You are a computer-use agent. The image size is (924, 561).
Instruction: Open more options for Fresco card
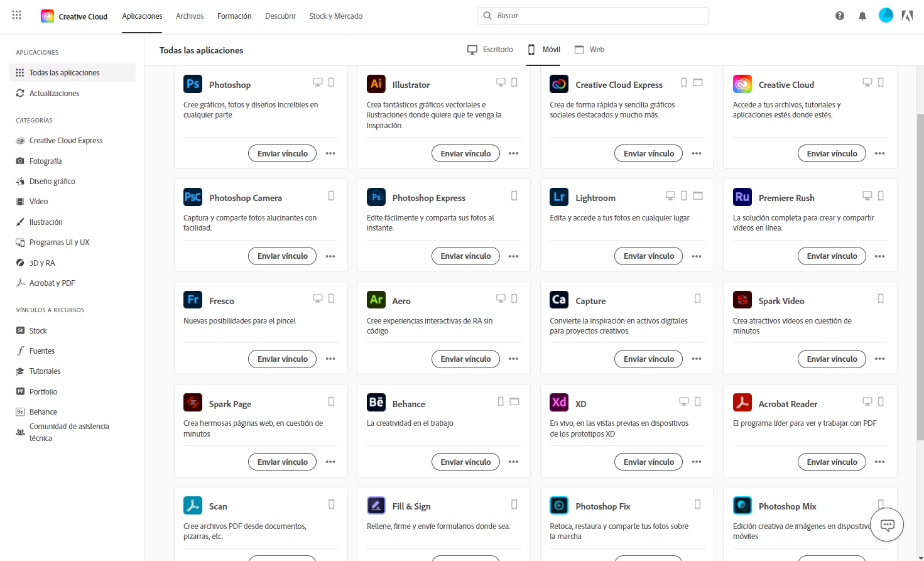point(330,359)
